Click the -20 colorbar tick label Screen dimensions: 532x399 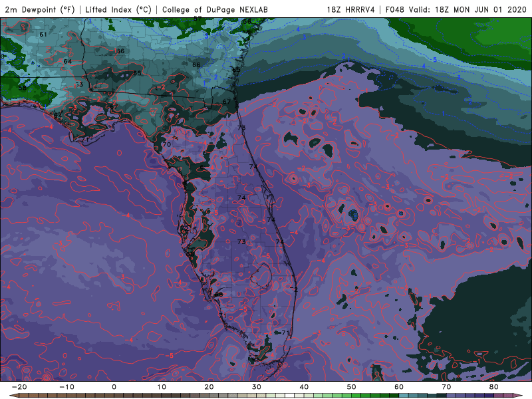tap(19, 387)
